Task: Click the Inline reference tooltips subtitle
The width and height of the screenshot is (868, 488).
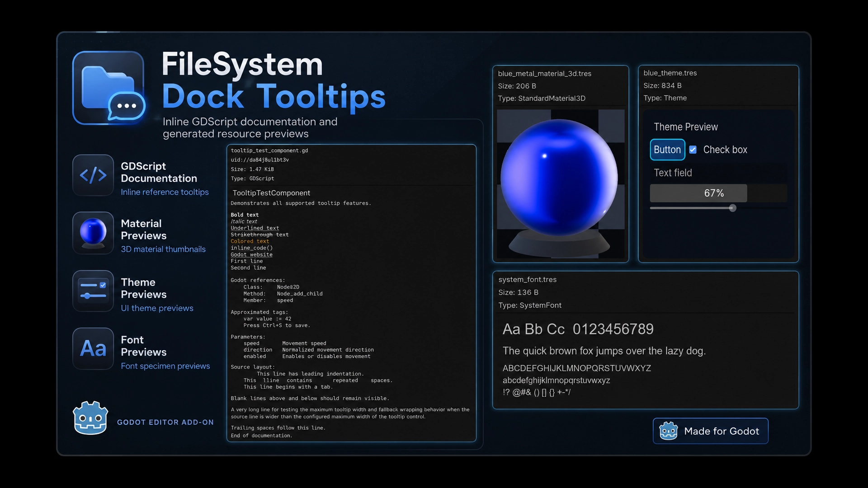Action: point(165,192)
